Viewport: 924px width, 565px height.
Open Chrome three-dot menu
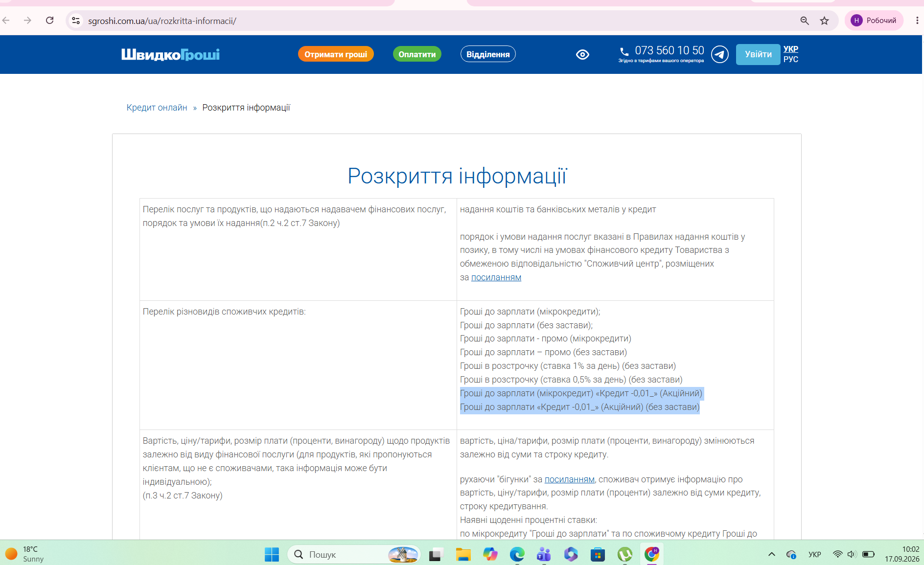[x=917, y=21]
